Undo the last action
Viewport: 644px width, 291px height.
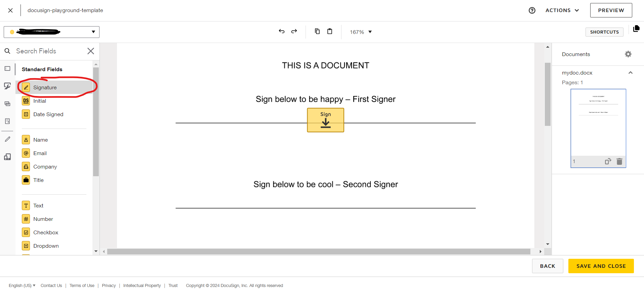pos(282,31)
